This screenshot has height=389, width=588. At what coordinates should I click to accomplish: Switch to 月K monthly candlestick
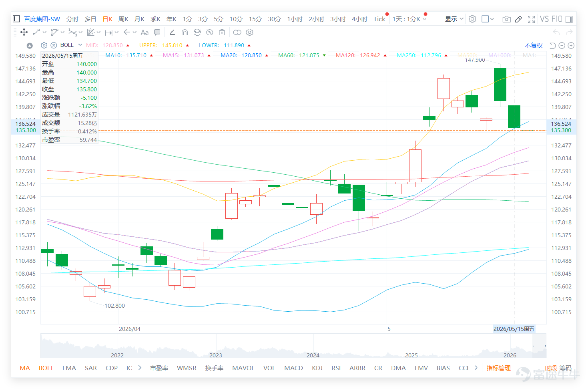pos(139,19)
